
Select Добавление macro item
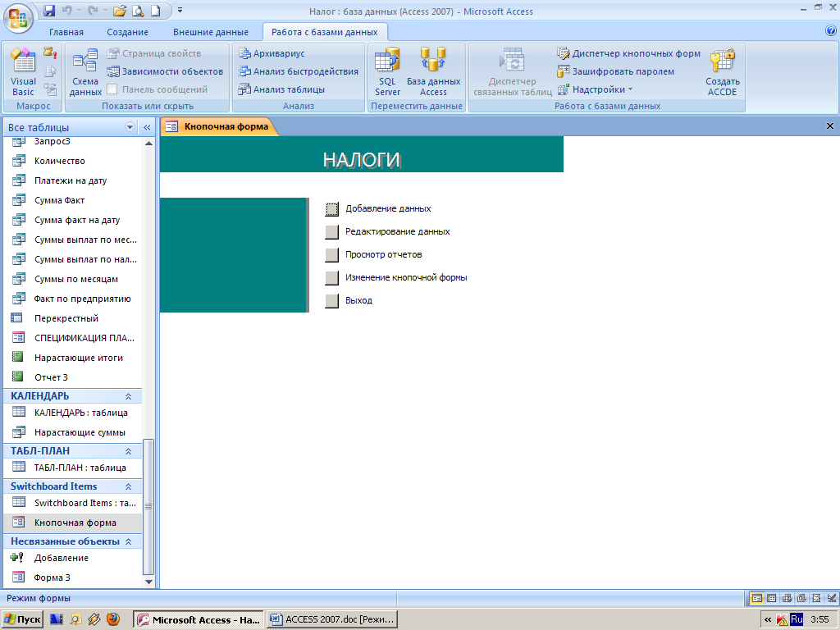pyautogui.click(x=73, y=558)
